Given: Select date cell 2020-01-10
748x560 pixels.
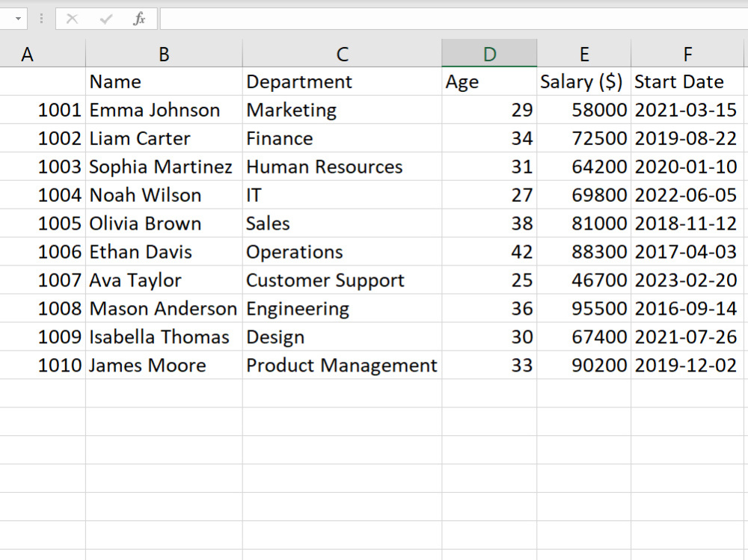Looking at the screenshot, I should tap(687, 167).
